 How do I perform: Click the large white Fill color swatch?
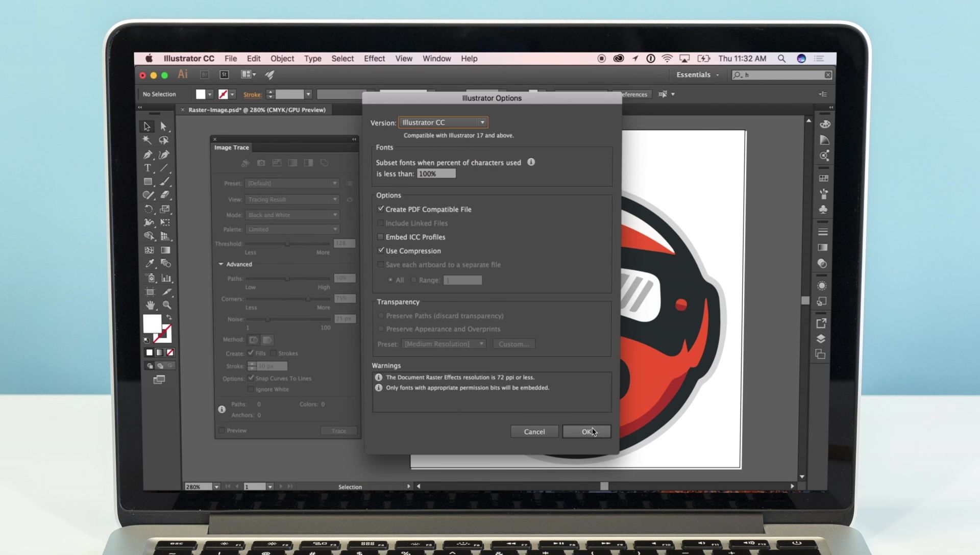click(152, 323)
